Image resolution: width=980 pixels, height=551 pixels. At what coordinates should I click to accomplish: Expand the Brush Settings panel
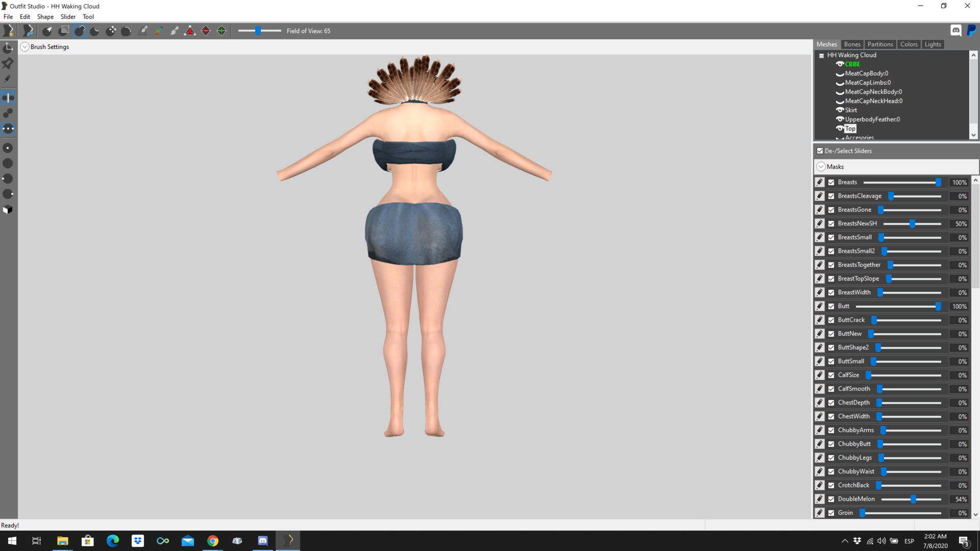[24, 47]
